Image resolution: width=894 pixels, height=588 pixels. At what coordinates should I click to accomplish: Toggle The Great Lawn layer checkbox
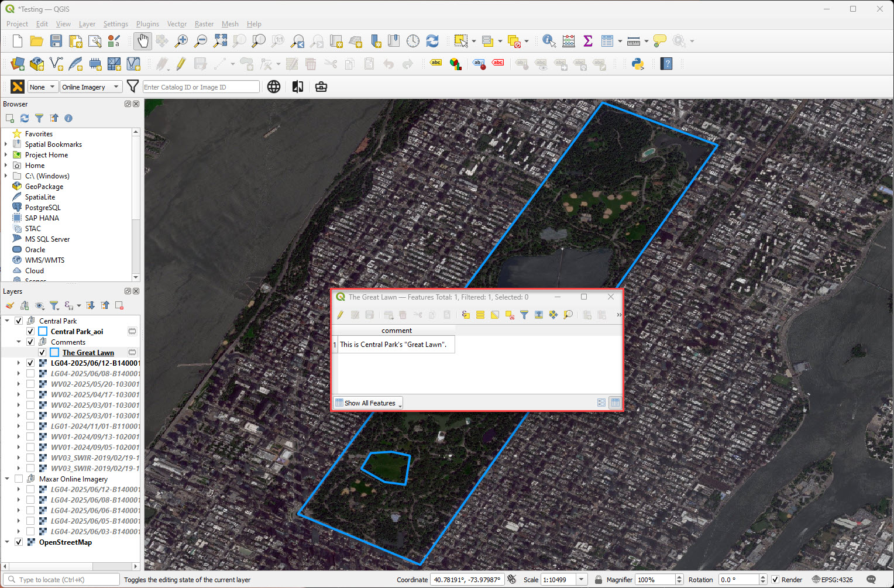click(42, 352)
